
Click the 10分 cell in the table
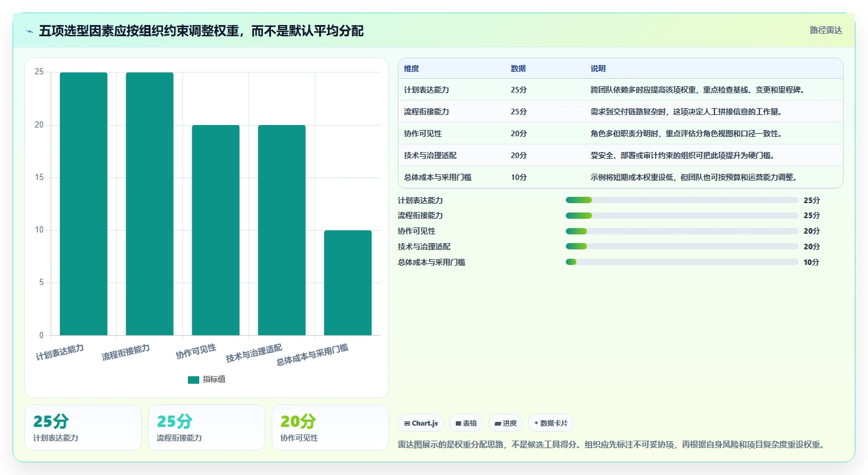[519, 177]
